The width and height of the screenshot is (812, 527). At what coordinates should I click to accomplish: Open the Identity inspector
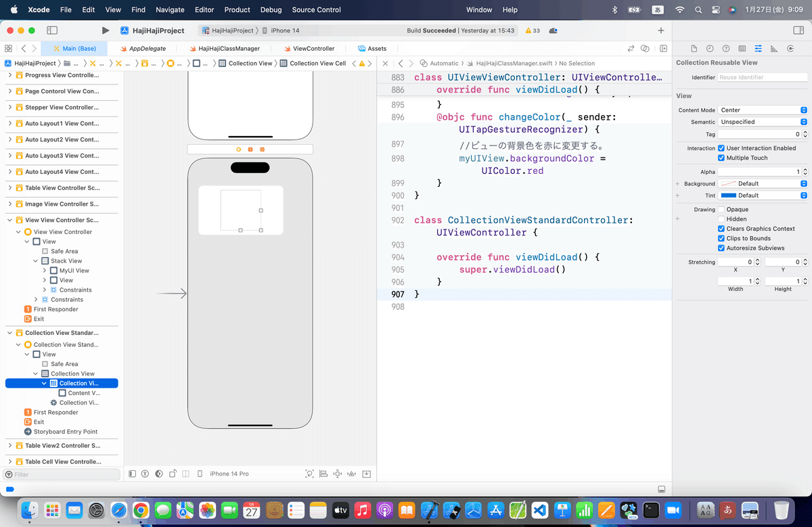coord(742,49)
